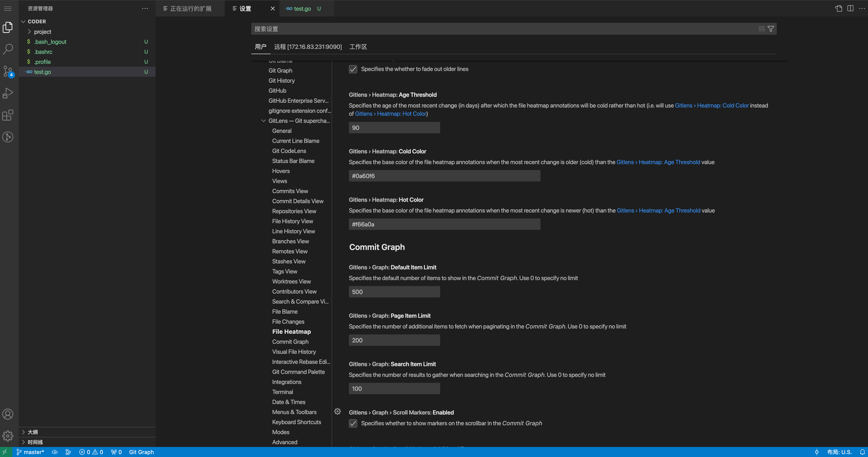The height and width of the screenshot is (457, 868).
Task: Switch to 正在运行的扩展 tab
Action: (x=190, y=8)
